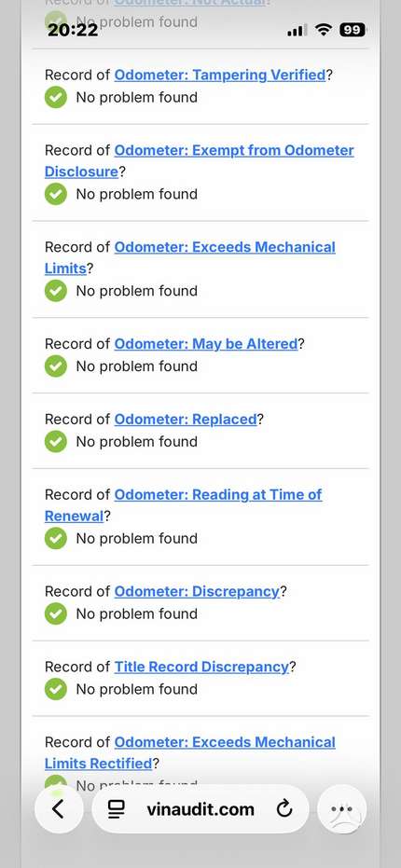This screenshot has height=868, width=401.
Task: Follow the Odometer: Discrepancy link
Action: click(x=197, y=591)
